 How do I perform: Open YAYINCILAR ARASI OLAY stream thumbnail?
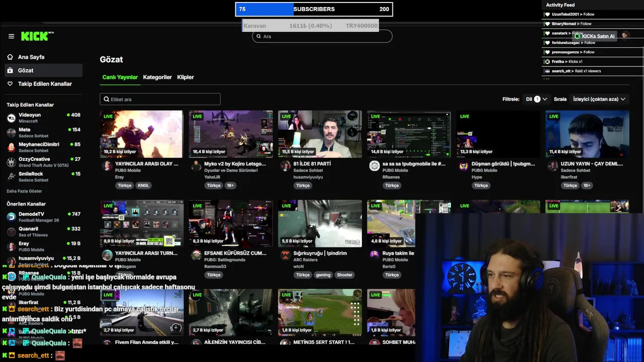point(141,134)
